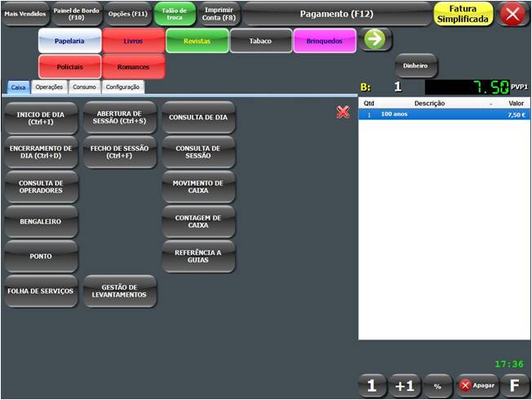Open the Brinquedos category
532x400 pixels.
[x=325, y=40]
